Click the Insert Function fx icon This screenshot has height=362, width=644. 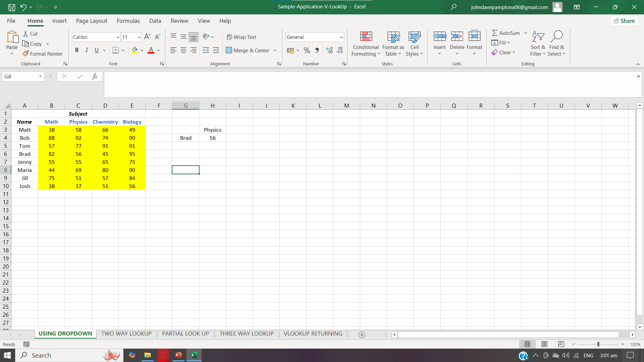95,76
